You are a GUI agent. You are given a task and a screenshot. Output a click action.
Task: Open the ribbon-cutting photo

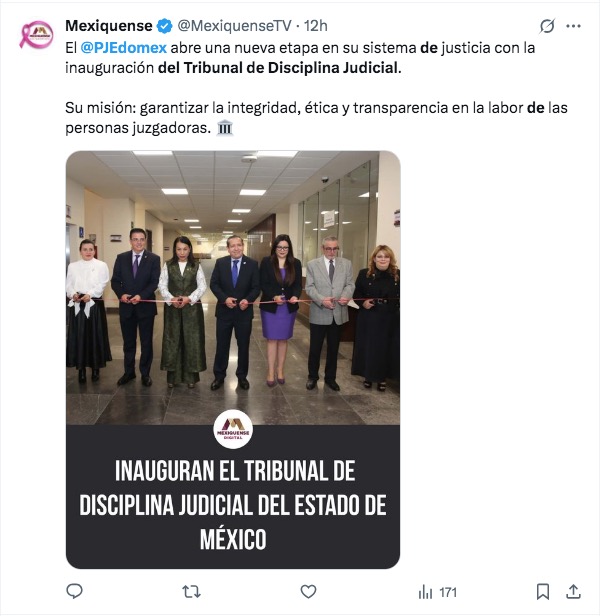233,288
